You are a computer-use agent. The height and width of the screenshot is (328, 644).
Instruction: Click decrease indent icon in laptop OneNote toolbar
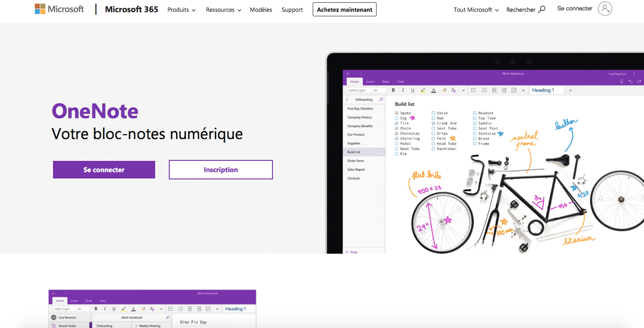pyautogui.click(x=494, y=90)
